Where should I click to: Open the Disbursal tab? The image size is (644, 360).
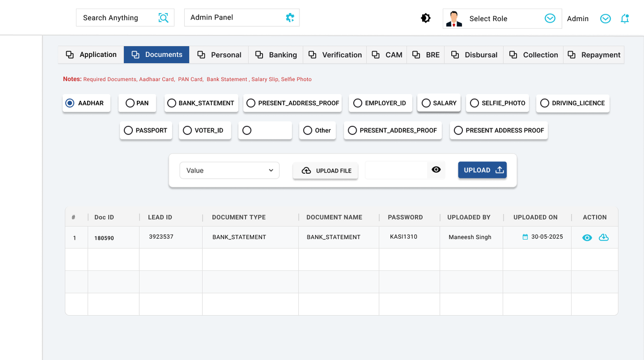tap(473, 55)
